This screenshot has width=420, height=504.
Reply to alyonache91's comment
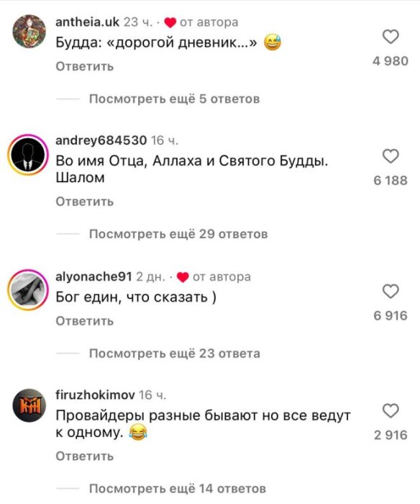coord(85,321)
